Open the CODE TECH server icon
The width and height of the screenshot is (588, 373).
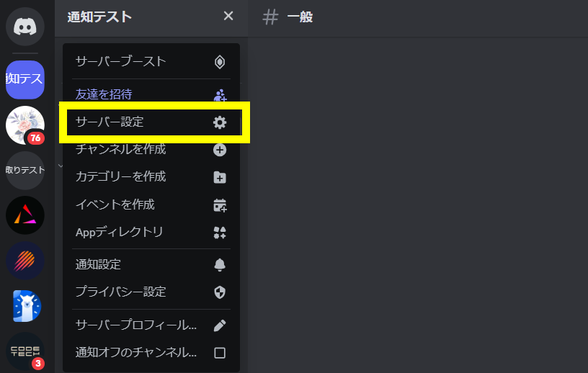coord(25,351)
